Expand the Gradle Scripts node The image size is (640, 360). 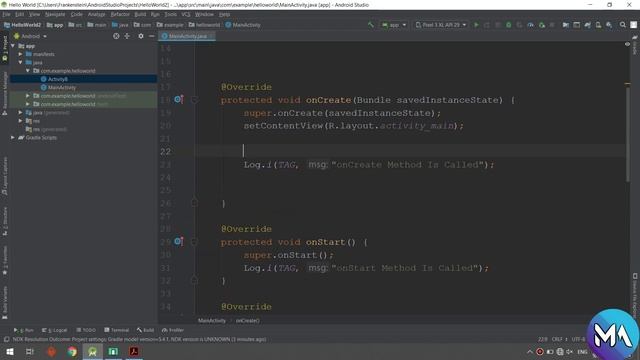point(13,138)
